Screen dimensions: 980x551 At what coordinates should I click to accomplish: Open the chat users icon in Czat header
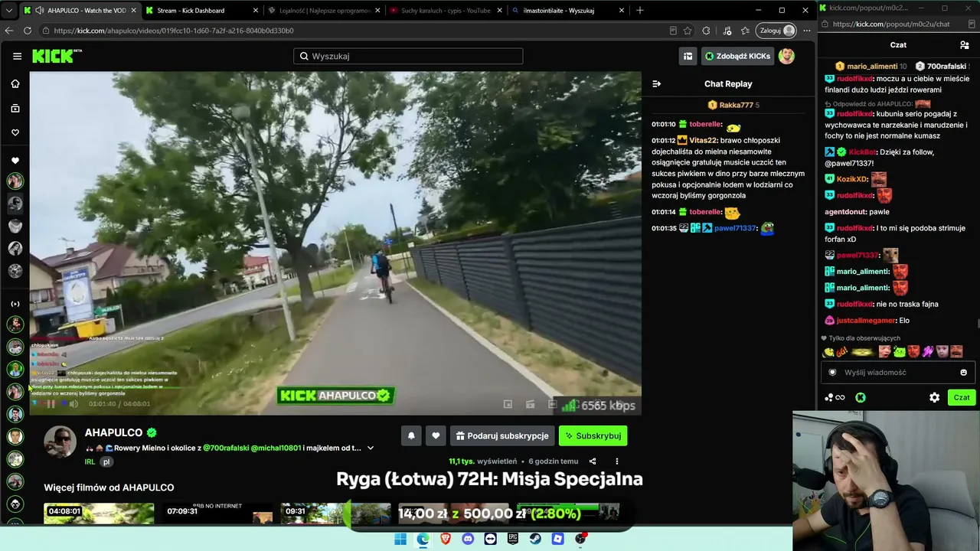(x=965, y=45)
